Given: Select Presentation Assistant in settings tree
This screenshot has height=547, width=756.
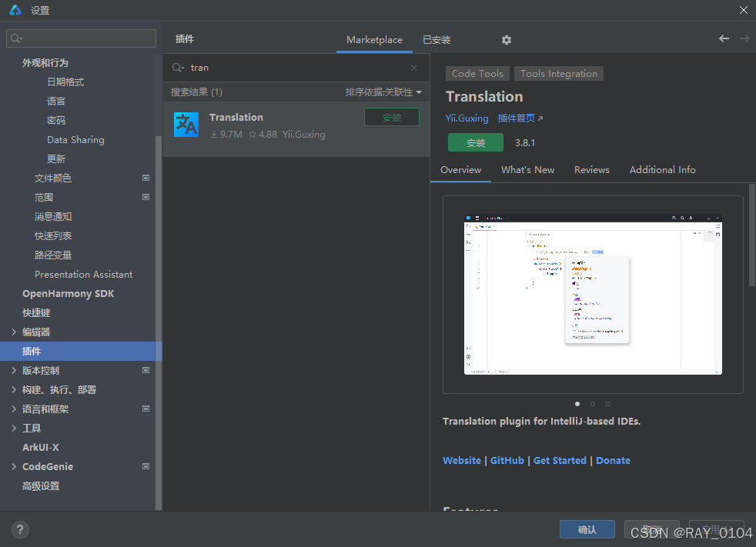Looking at the screenshot, I should [83, 274].
